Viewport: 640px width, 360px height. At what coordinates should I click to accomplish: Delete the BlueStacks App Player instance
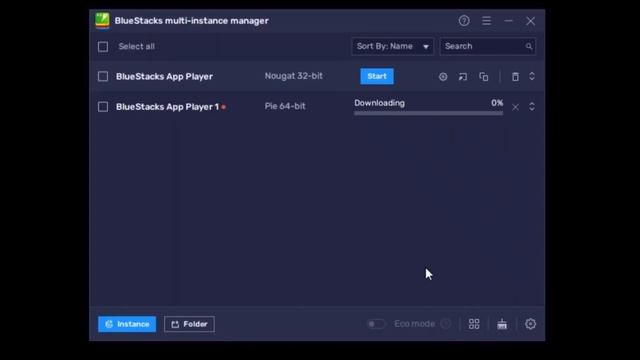pyautogui.click(x=515, y=77)
